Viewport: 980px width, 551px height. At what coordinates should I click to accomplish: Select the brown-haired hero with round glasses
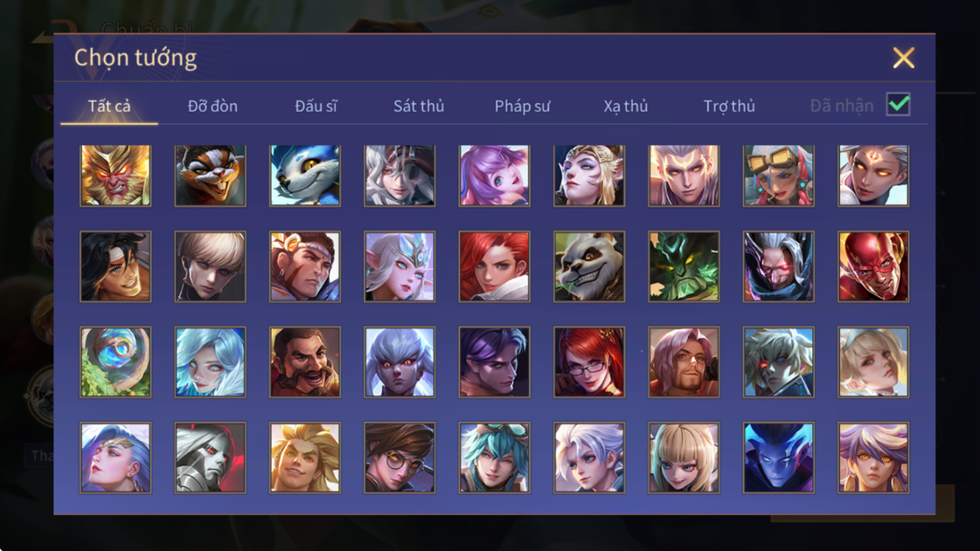[399, 458]
